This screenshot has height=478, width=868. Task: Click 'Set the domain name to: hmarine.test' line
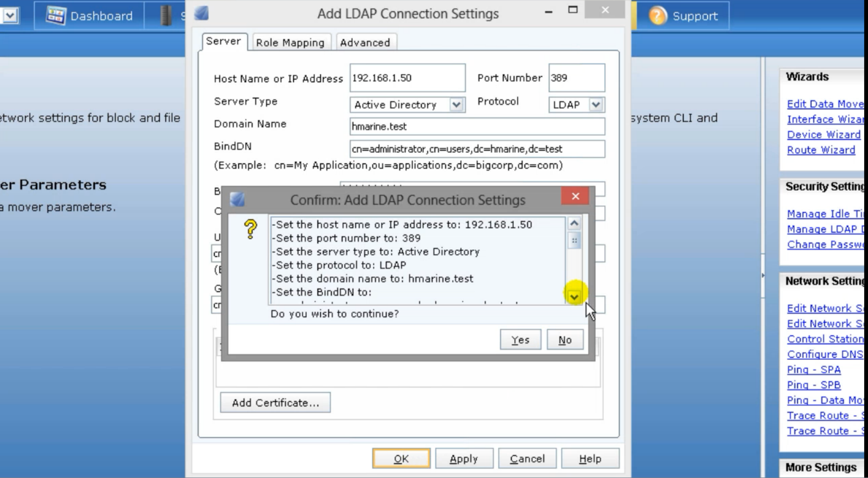click(x=372, y=279)
